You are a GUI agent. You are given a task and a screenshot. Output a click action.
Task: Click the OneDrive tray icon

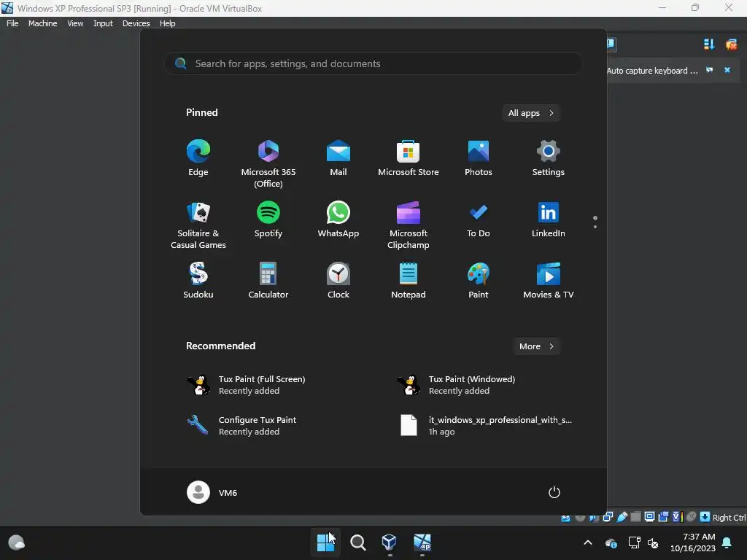click(x=611, y=542)
